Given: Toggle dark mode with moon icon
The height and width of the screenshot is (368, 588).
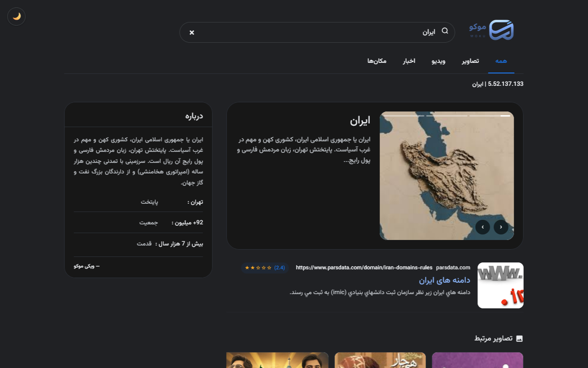Looking at the screenshot, I should (17, 17).
